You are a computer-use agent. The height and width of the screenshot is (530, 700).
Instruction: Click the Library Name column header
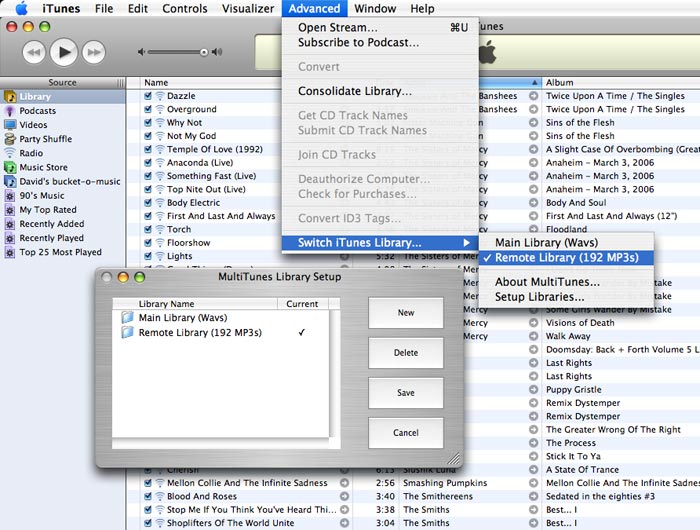point(195,304)
